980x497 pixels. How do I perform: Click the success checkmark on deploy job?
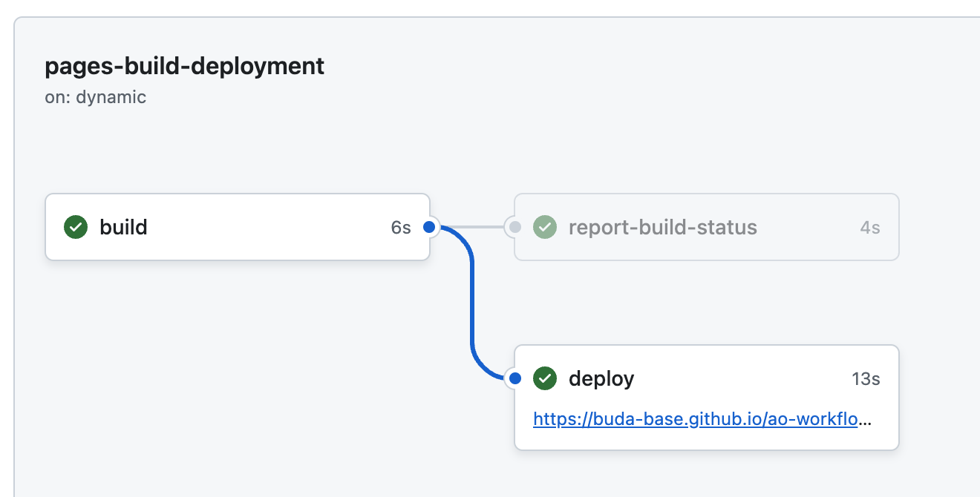pos(545,378)
